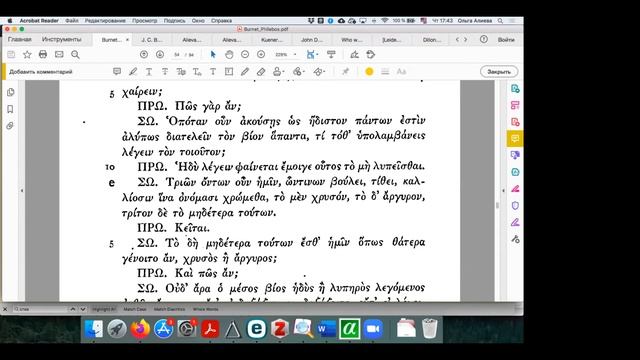Open the page thumbnails panel in the left sidebar
Viewport: 640px width, 360px height.
pyautogui.click(x=11, y=92)
